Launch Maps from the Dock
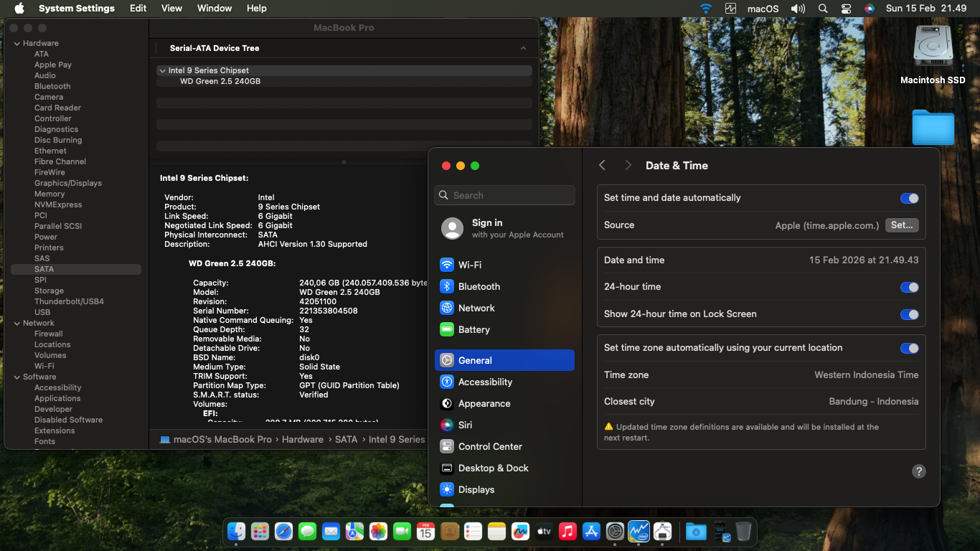 coord(354,531)
